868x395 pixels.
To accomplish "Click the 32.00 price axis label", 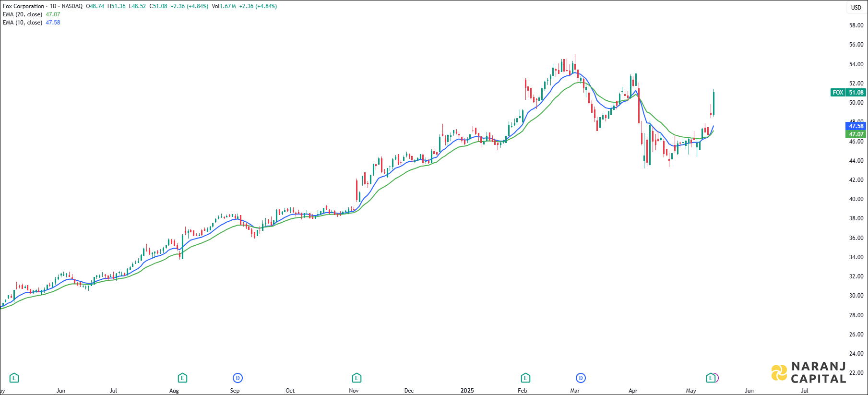I will [x=856, y=276].
